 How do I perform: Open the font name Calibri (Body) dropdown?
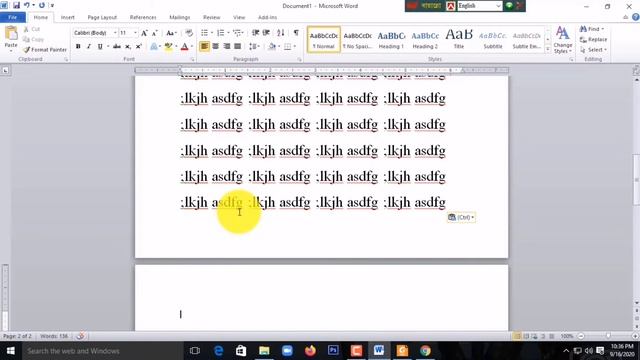[x=115, y=33]
